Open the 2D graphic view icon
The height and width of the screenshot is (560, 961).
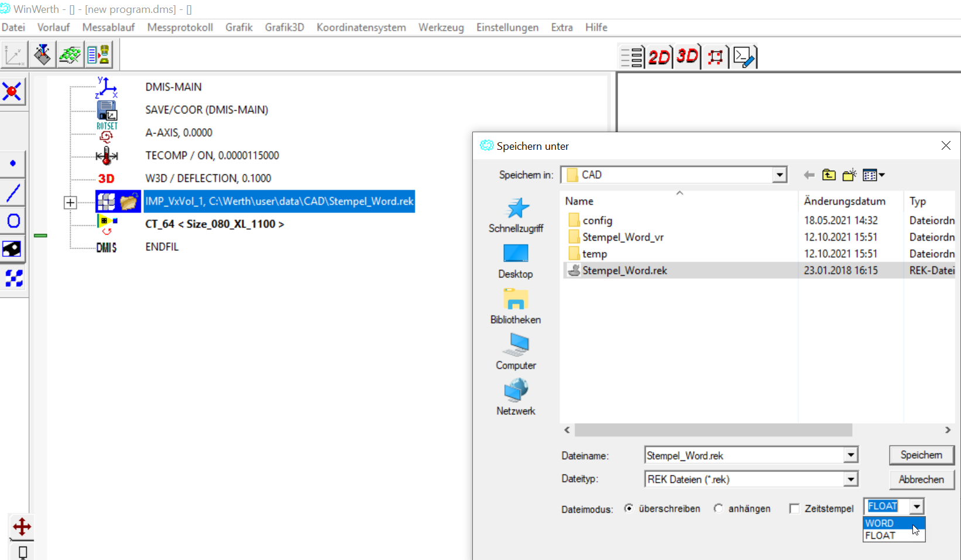point(659,57)
